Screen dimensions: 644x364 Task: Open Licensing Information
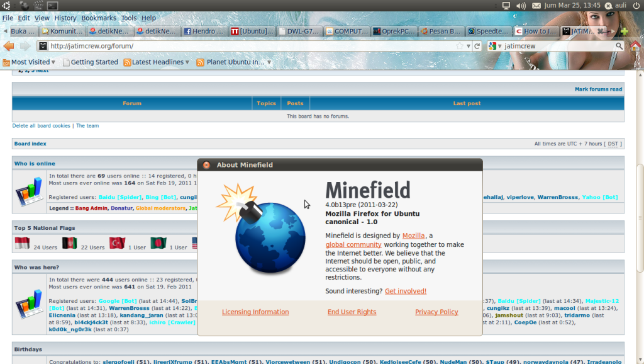255,312
